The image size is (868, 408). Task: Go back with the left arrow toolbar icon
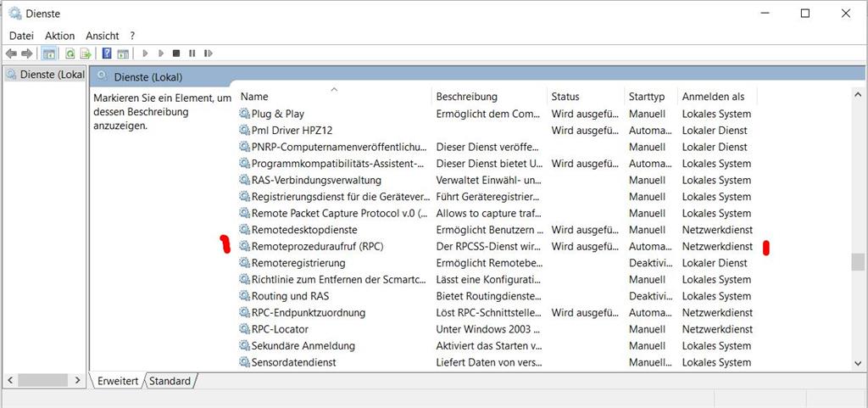(x=11, y=53)
